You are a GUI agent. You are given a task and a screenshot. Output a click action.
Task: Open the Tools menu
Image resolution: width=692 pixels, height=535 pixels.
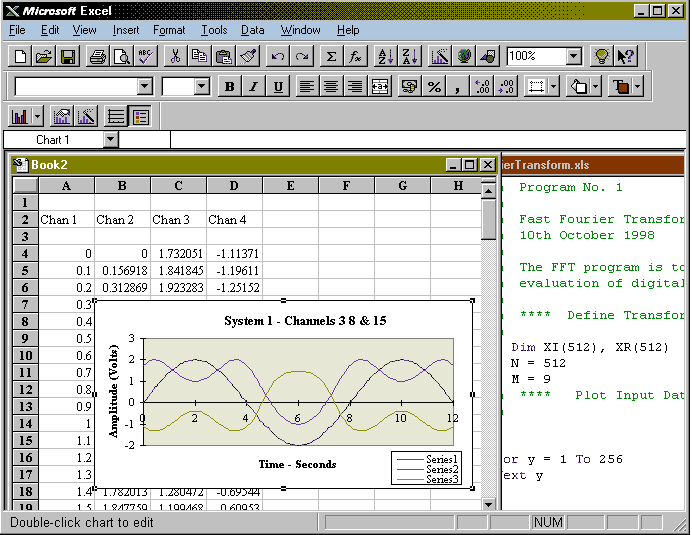(214, 30)
